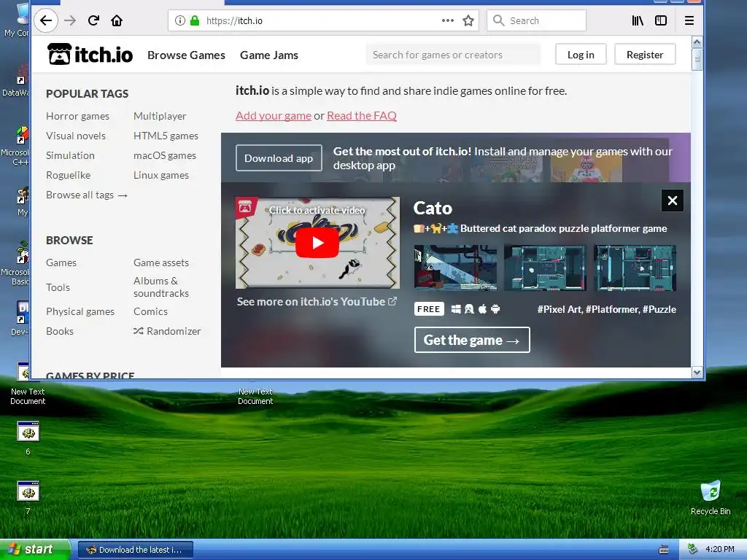The width and height of the screenshot is (747, 560).
Task: Click the Get the game button
Action: (x=472, y=340)
